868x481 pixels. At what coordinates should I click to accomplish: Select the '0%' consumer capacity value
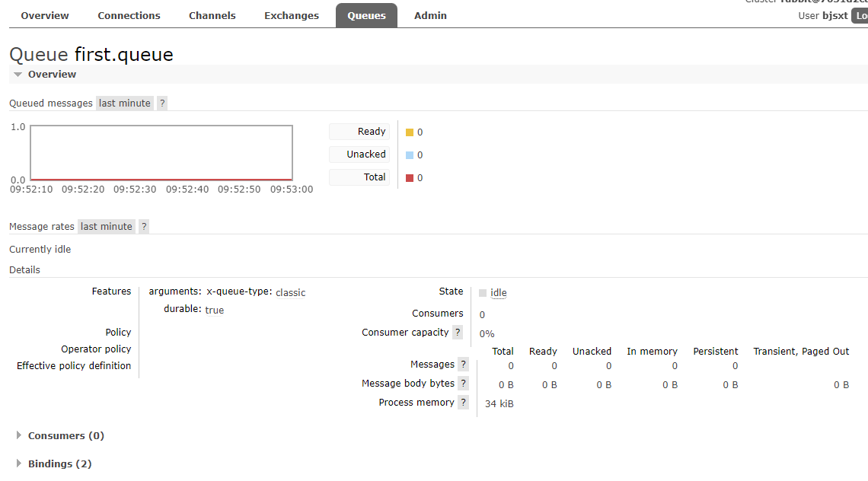coord(487,334)
